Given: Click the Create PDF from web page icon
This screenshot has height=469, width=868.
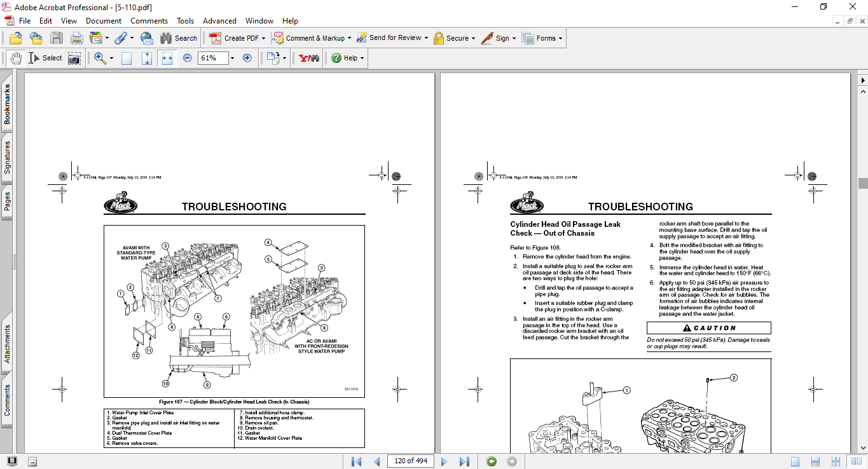Looking at the screenshot, I should (x=36, y=38).
